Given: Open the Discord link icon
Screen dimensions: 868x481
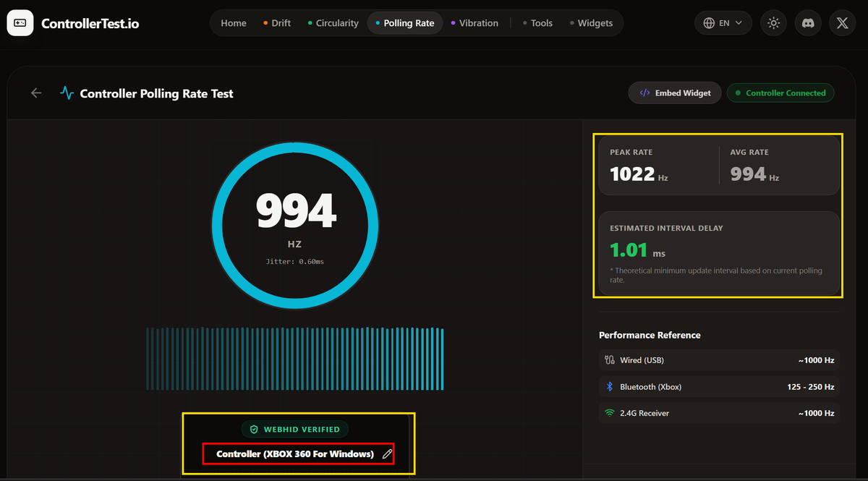Looking at the screenshot, I should [808, 23].
